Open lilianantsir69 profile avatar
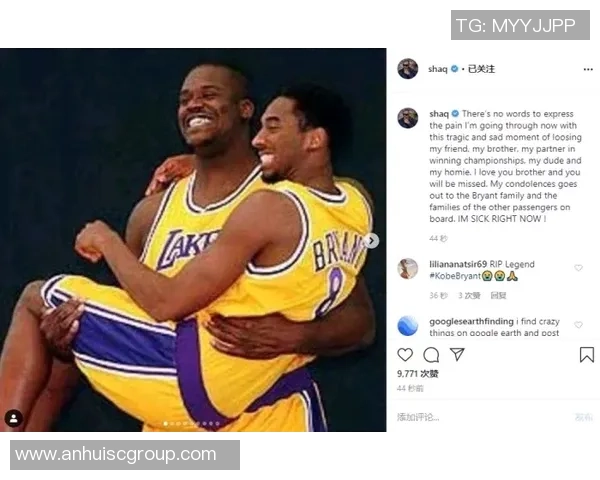600x480 pixels. [x=408, y=268]
